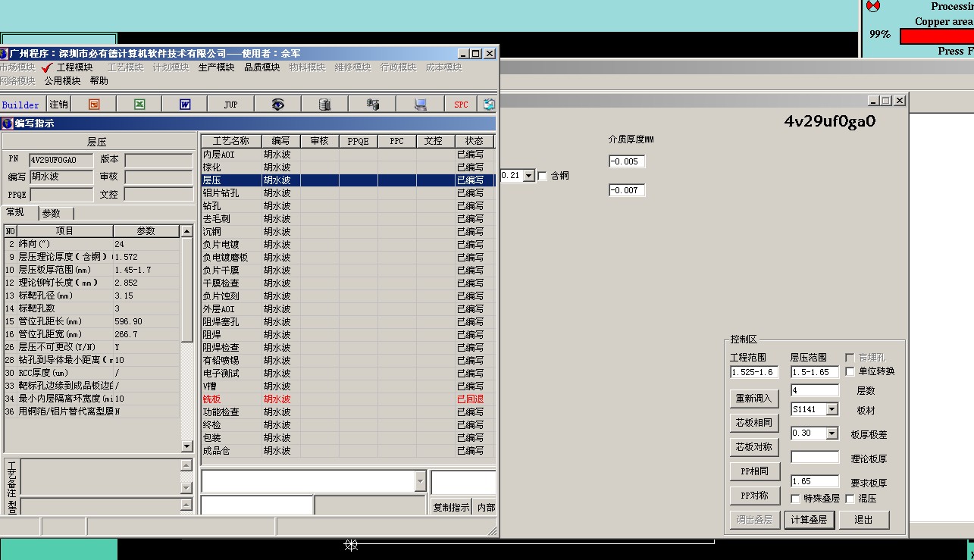Select the 内层AOI process row
This screenshot has width=974, height=560.
coord(348,155)
